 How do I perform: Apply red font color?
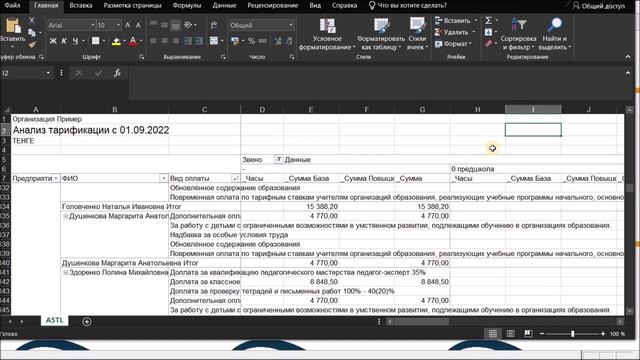(x=133, y=41)
